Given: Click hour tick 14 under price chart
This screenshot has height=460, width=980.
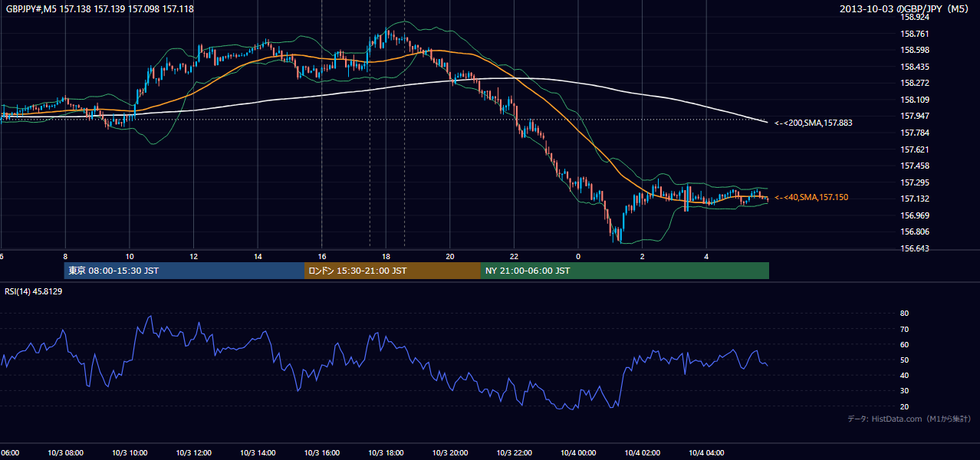Looking at the screenshot, I should tap(258, 257).
